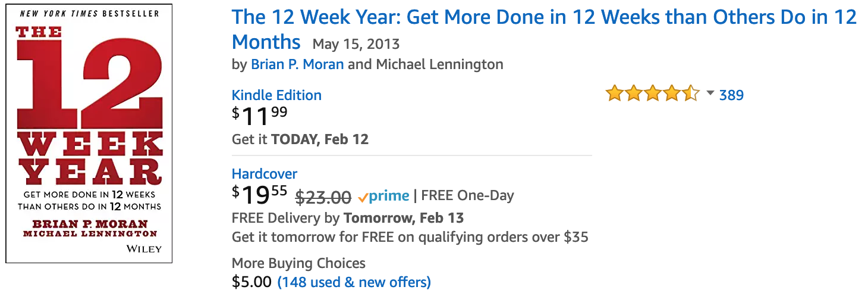Click the May 15, 2013 publication date

[x=356, y=44]
